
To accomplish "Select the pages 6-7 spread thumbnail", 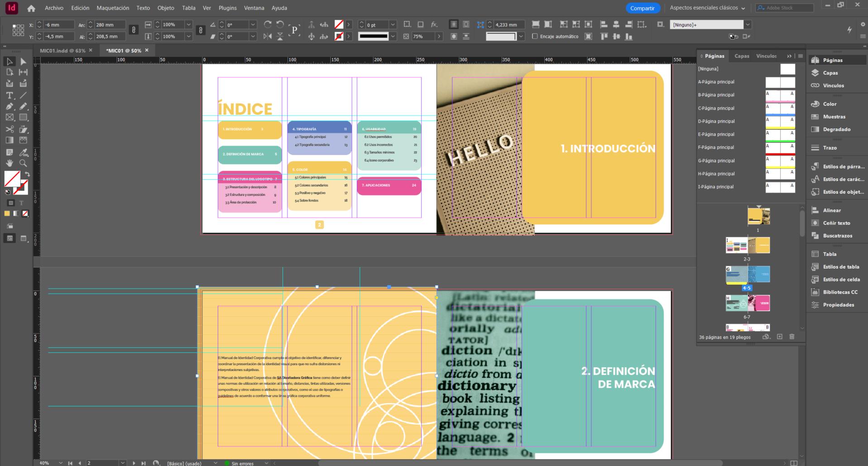I will pyautogui.click(x=747, y=303).
